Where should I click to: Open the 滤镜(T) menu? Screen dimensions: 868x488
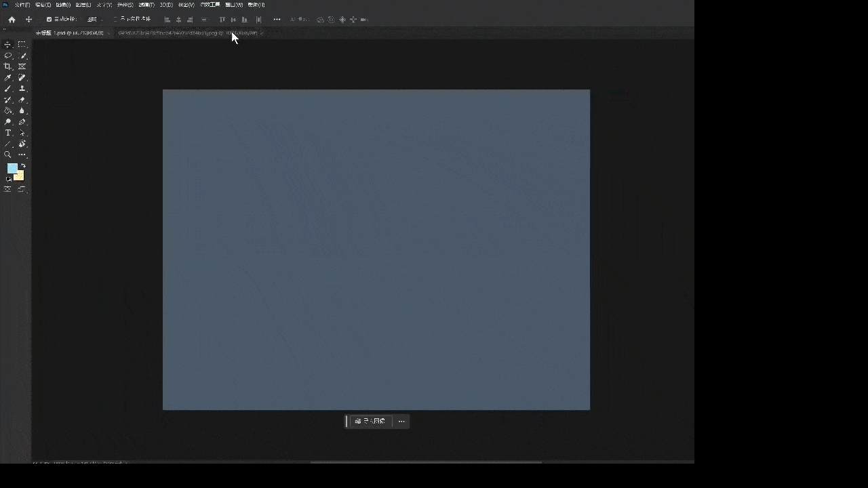coord(146,5)
